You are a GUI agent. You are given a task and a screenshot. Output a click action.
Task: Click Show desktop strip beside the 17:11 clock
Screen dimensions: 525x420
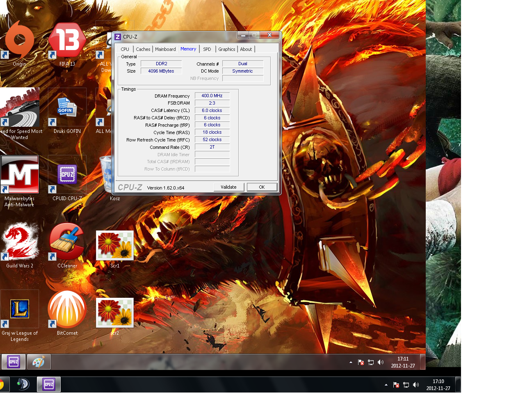click(423, 362)
